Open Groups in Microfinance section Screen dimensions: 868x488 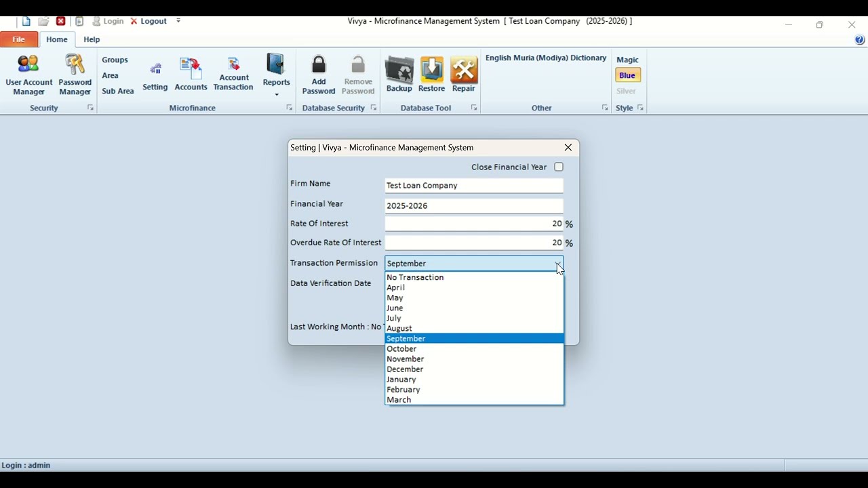115,60
